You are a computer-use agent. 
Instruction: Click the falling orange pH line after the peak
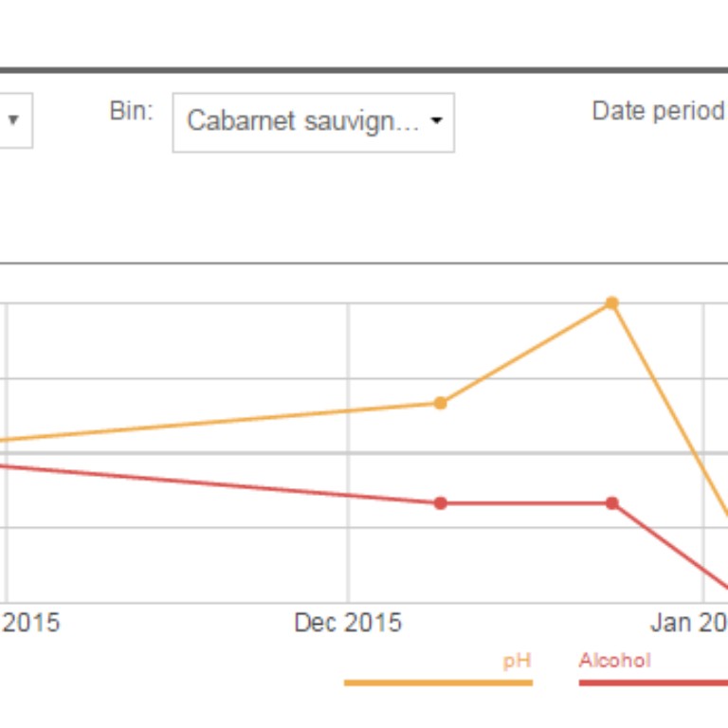click(670, 410)
